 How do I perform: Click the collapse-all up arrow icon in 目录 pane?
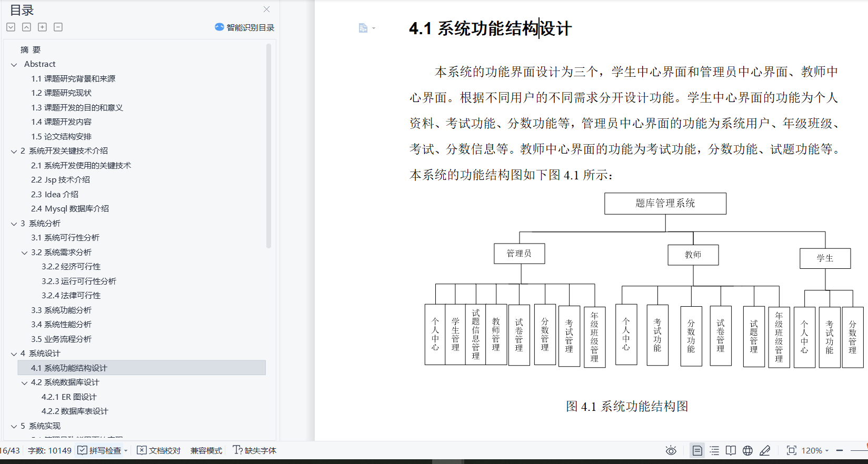tap(26, 27)
